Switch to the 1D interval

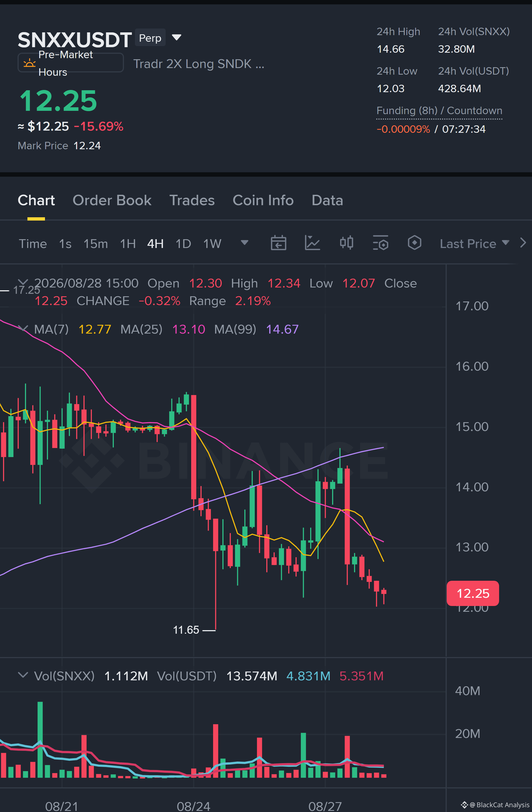[x=183, y=244]
